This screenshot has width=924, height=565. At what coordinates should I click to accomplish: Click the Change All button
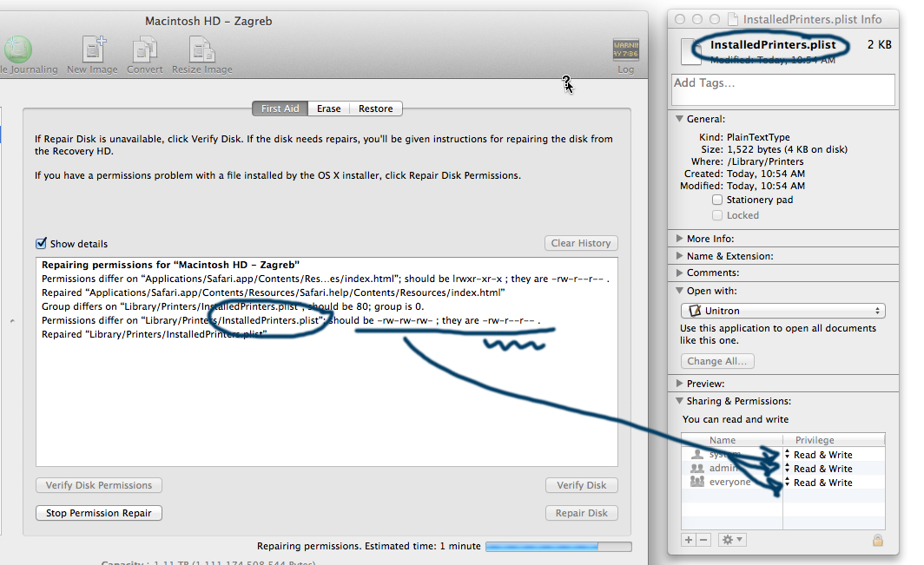coord(717,361)
